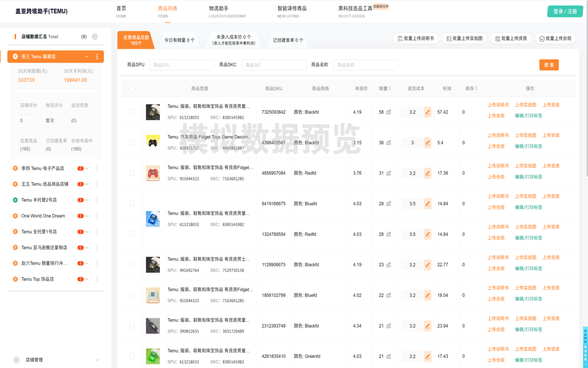切换到今日有销量标签页
588x368 pixels.
coord(179,40)
